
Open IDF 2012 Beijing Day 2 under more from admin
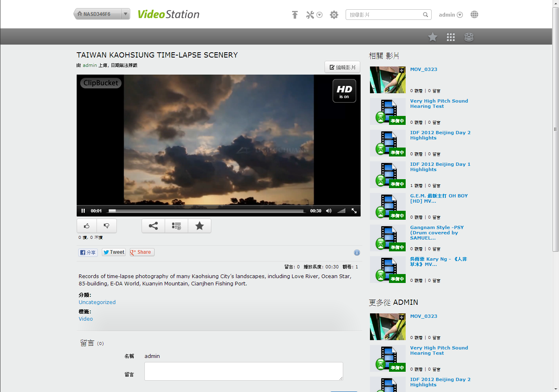coord(440,382)
